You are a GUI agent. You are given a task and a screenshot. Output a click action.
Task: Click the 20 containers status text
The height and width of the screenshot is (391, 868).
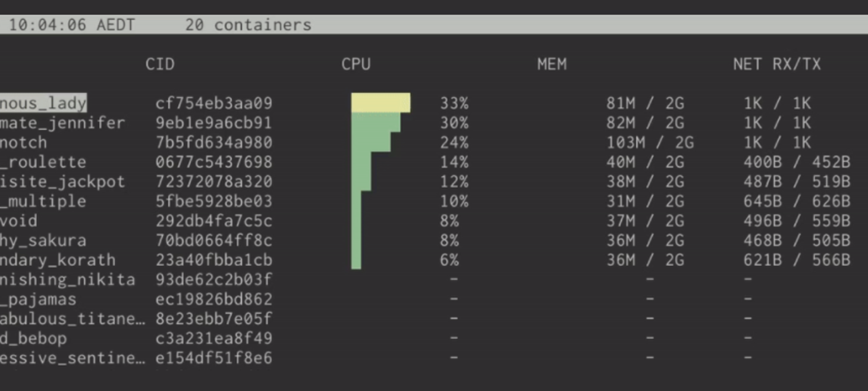[248, 25]
